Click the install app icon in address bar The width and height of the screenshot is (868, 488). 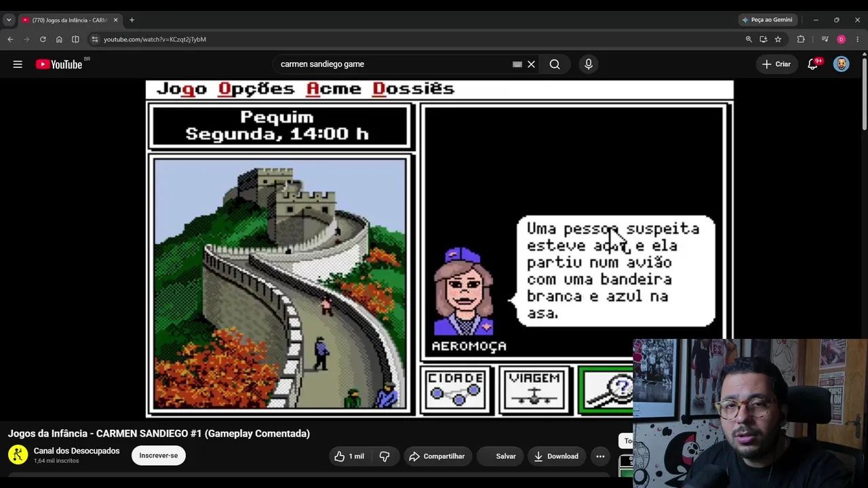(x=764, y=39)
